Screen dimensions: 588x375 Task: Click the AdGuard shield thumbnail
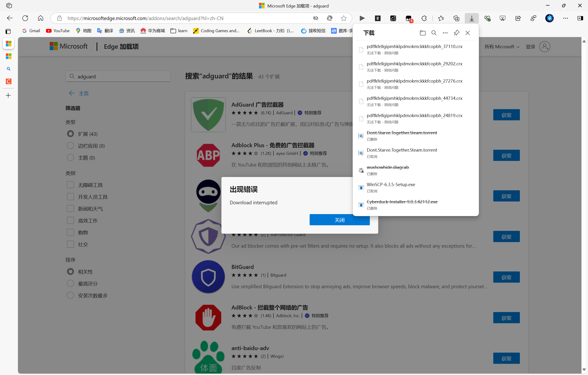208,115
